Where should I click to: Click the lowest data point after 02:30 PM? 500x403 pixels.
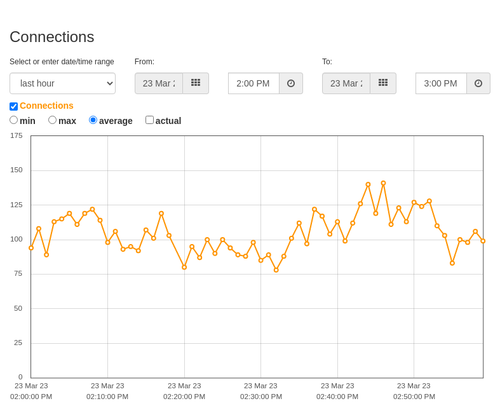tap(276, 270)
